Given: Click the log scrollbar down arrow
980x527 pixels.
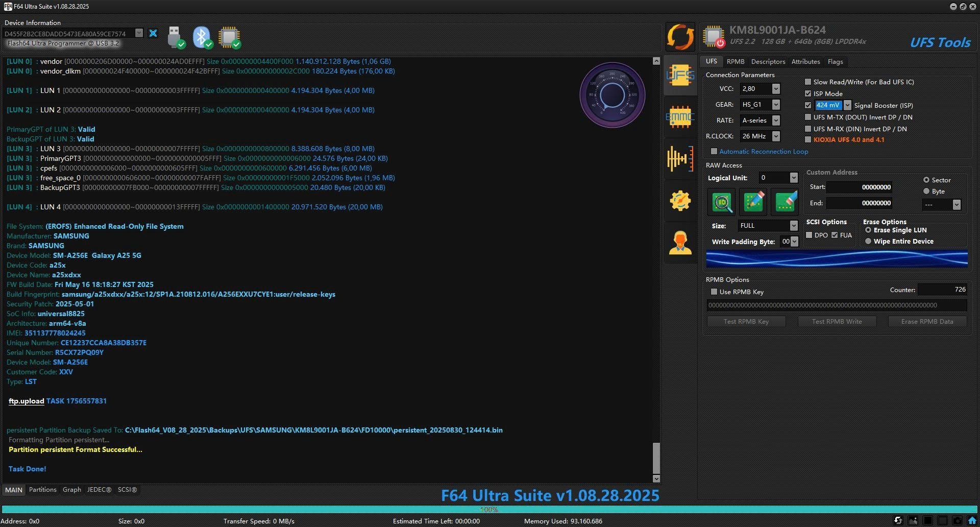Looking at the screenshot, I should coord(656,478).
